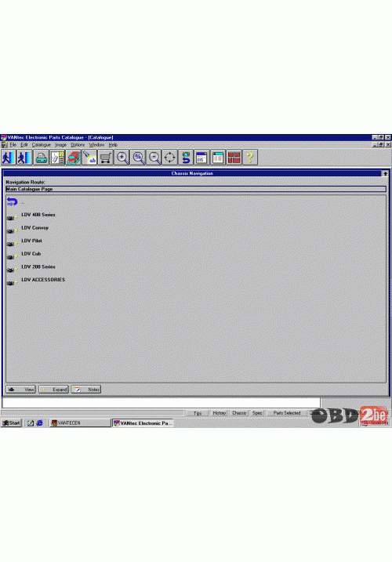Screen dimensions: 392x562
Task: Click the up arrow on Chassis Navigation title
Action: (385, 173)
